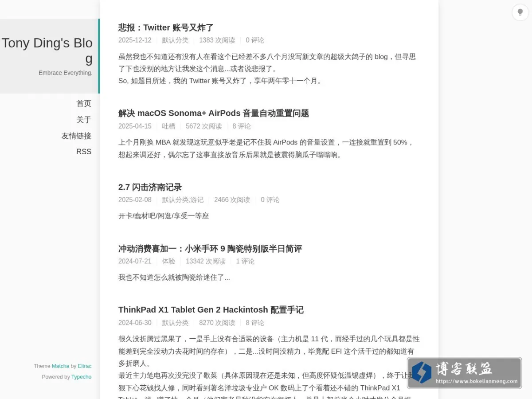Open the 8 评论 link of the AirPods post

(242, 126)
